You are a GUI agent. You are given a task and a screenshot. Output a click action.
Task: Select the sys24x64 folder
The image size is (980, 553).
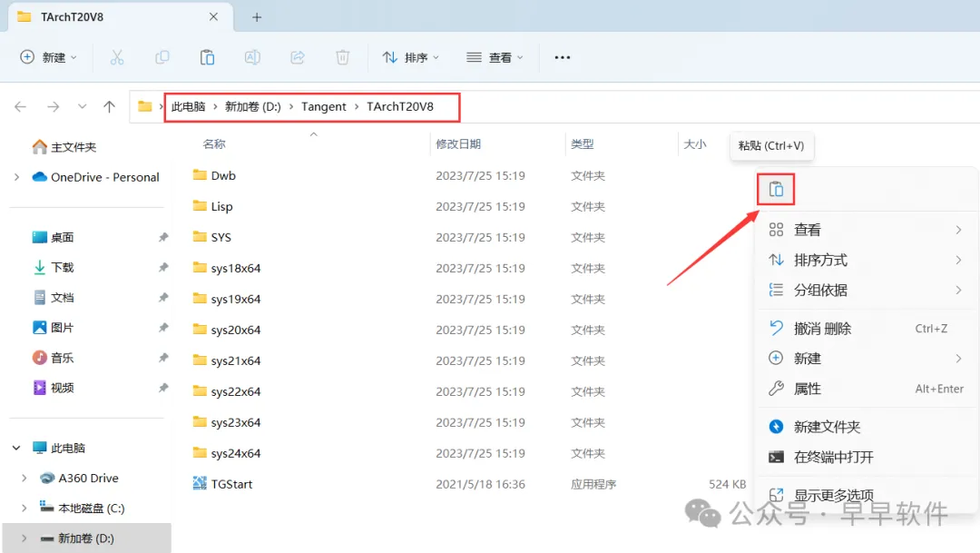[226, 453]
